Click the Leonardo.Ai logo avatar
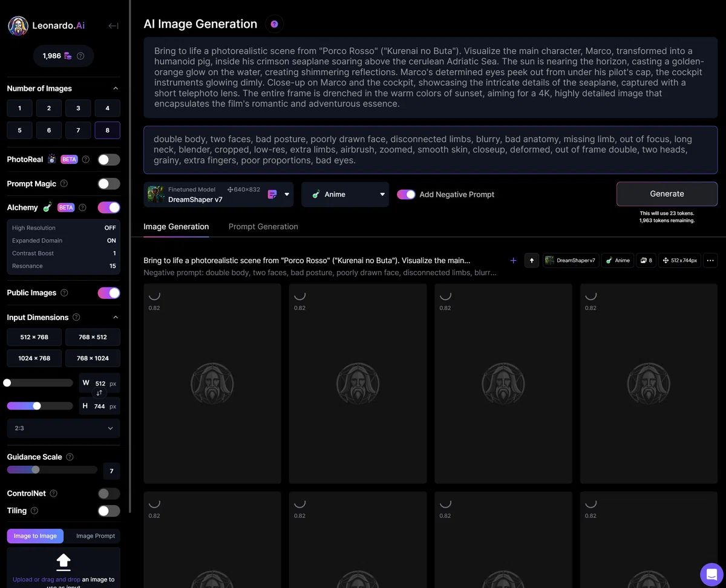 coord(18,26)
